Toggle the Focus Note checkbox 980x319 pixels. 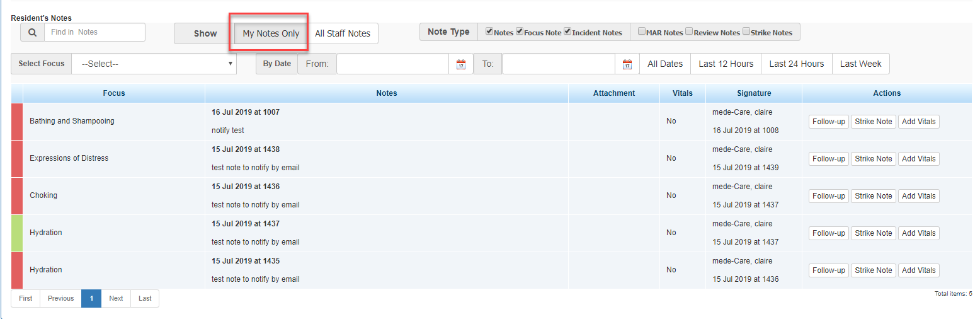coord(520,32)
